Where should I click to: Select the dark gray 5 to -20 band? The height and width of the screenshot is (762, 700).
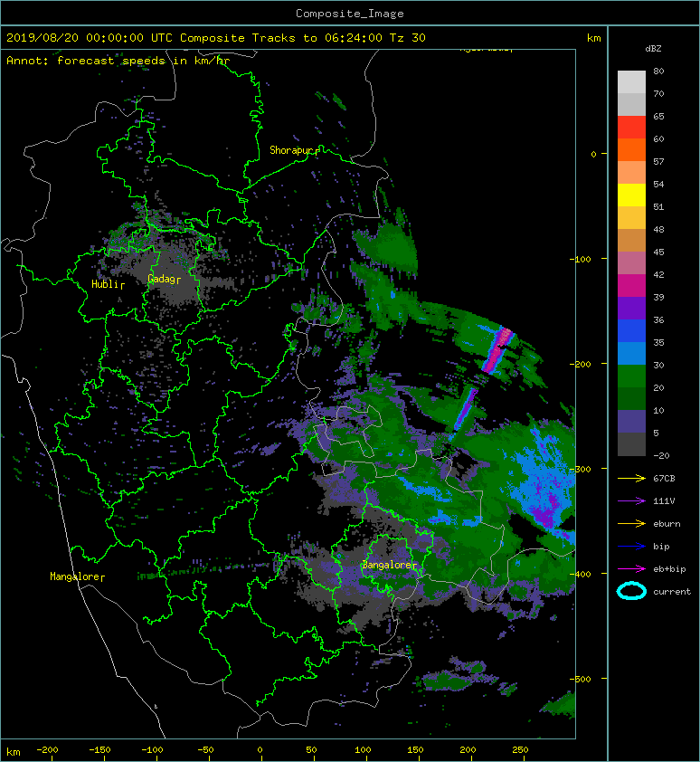(x=631, y=444)
